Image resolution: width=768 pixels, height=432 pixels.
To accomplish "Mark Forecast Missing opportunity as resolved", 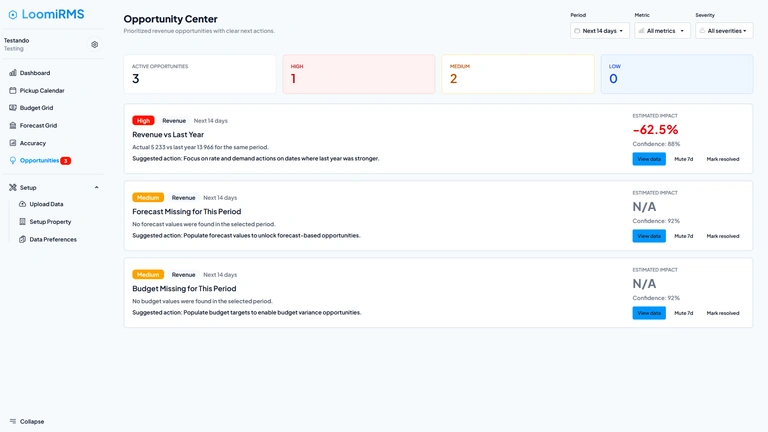I will [x=722, y=236].
